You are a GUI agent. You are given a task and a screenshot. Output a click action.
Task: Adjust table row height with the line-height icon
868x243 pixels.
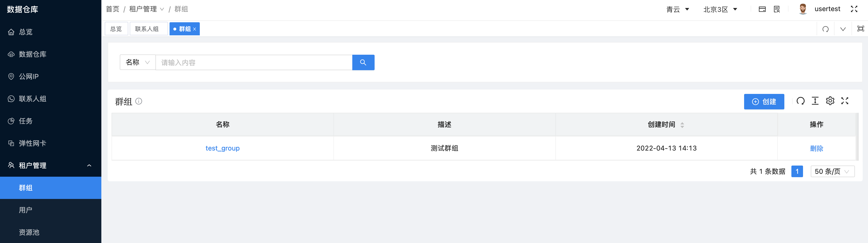[x=815, y=101]
